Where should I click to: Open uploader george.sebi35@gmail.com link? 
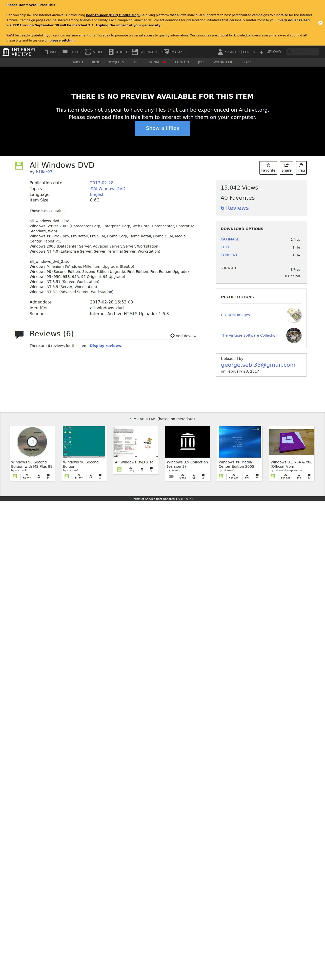(258, 365)
